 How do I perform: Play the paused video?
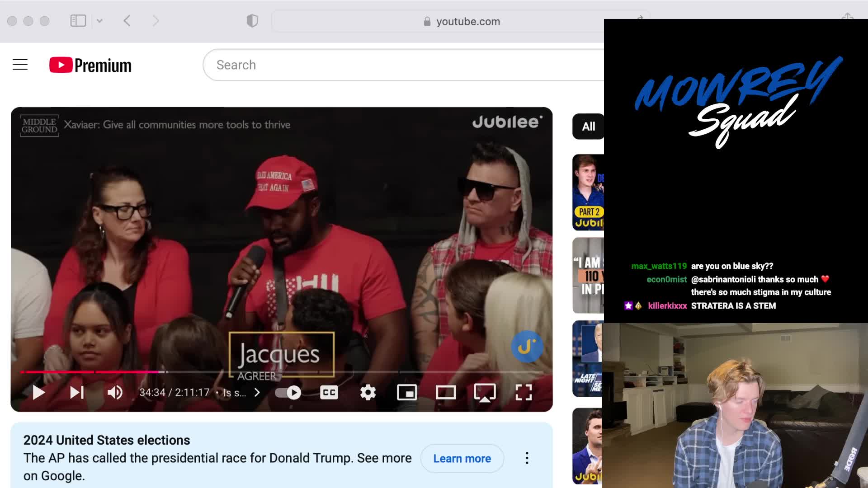pyautogui.click(x=39, y=392)
